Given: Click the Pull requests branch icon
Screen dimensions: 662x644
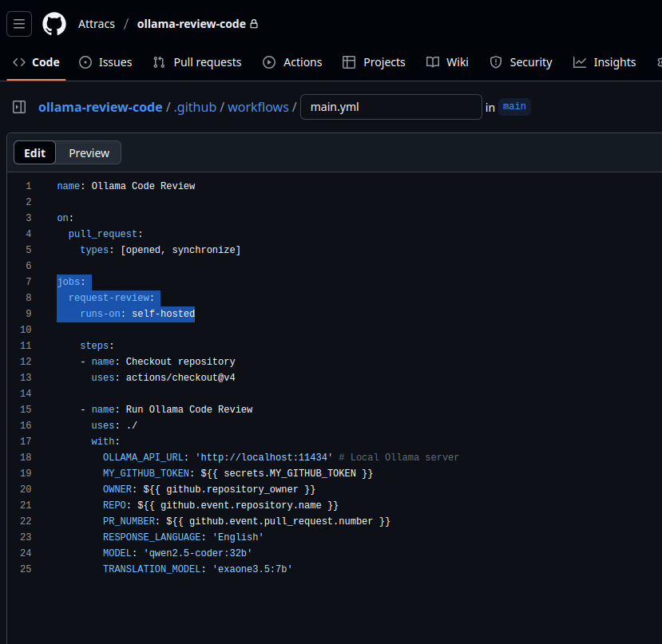Looking at the screenshot, I should [x=159, y=62].
